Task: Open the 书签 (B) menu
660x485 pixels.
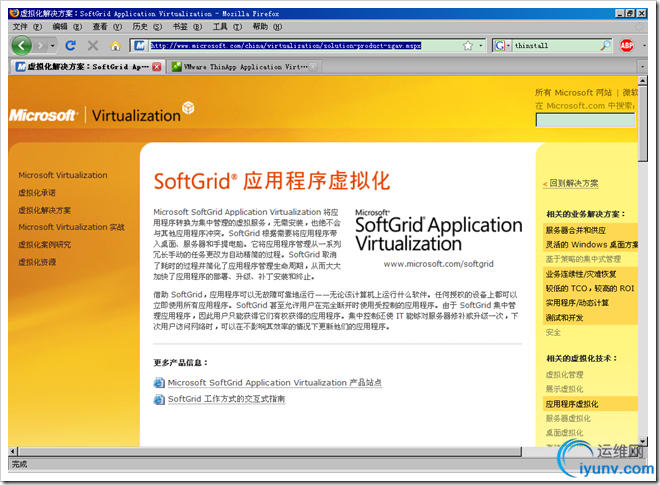Action: pyautogui.click(x=187, y=27)
